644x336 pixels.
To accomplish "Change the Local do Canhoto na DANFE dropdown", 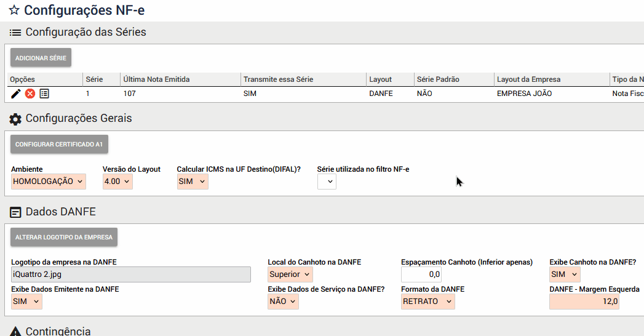I will click(x=290, y=274).
